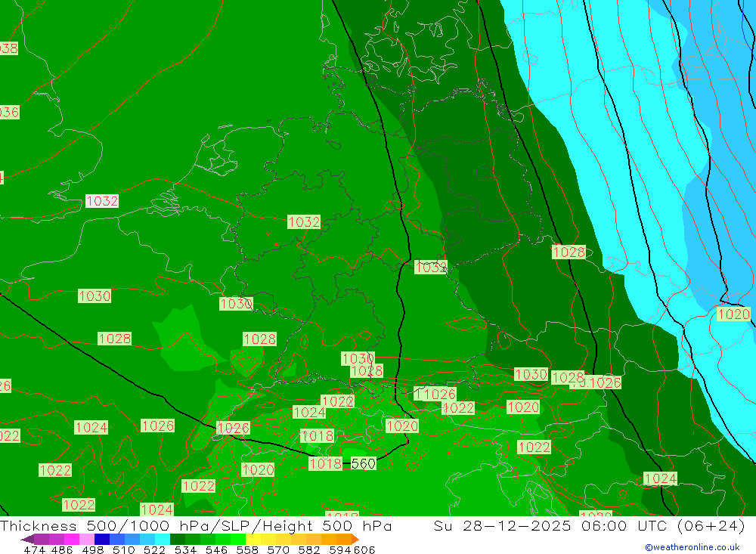Click the 1018 label beside the 560 label
The height and width of the screenshot is (554, 756).
pos(325,464)
